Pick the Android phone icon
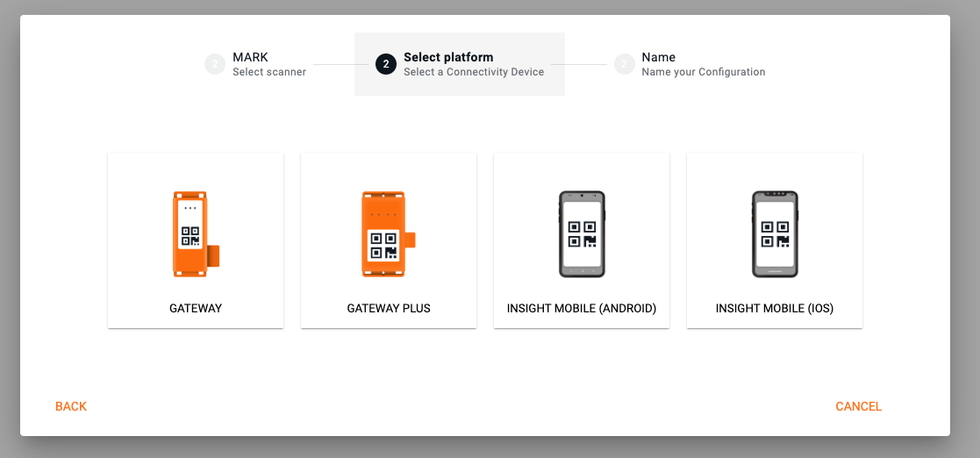Screen dimensions: 980x458 pos(582,234)
